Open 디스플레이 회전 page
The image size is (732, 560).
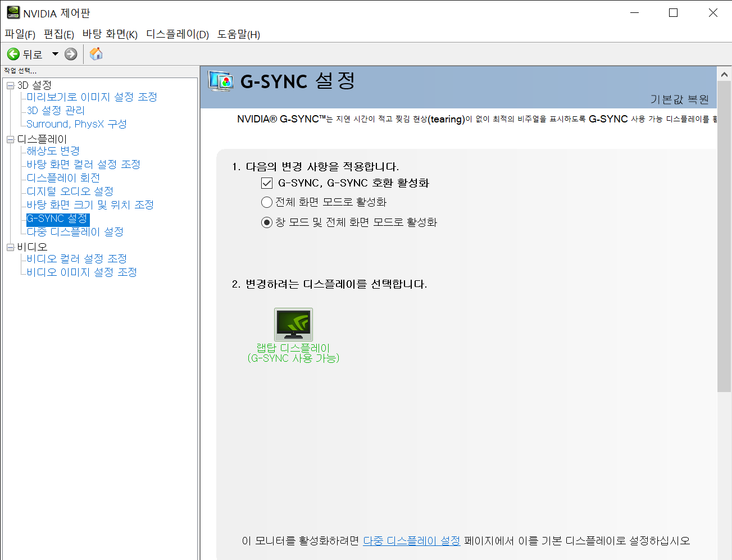coord(63,178)
